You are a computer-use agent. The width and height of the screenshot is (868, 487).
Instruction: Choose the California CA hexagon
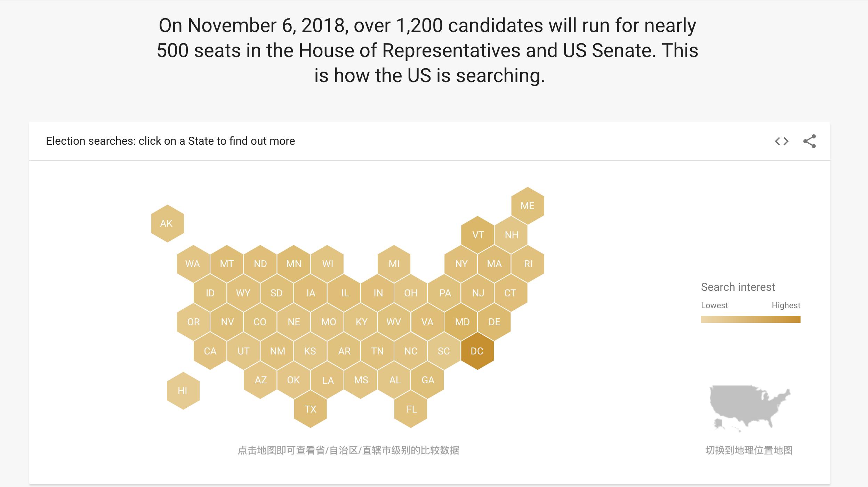(x=210, y=351)
